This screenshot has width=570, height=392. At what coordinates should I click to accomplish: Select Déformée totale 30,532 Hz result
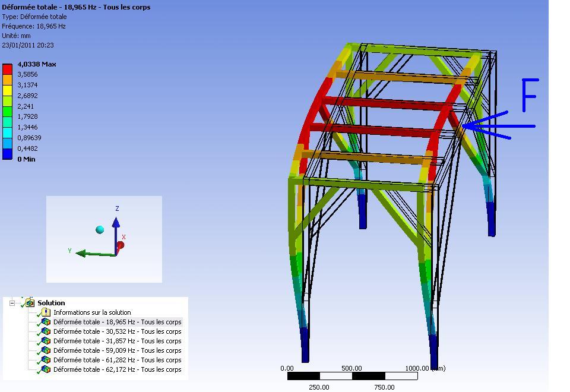(117, 331)
